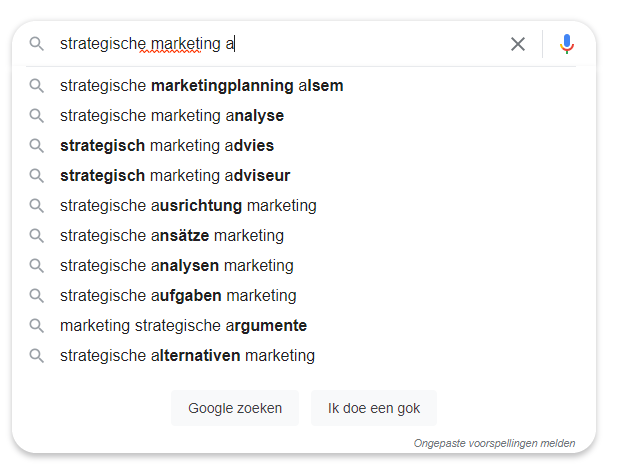Click the magnifier icon in the search box
618x467 pixels.
point(37,44)
